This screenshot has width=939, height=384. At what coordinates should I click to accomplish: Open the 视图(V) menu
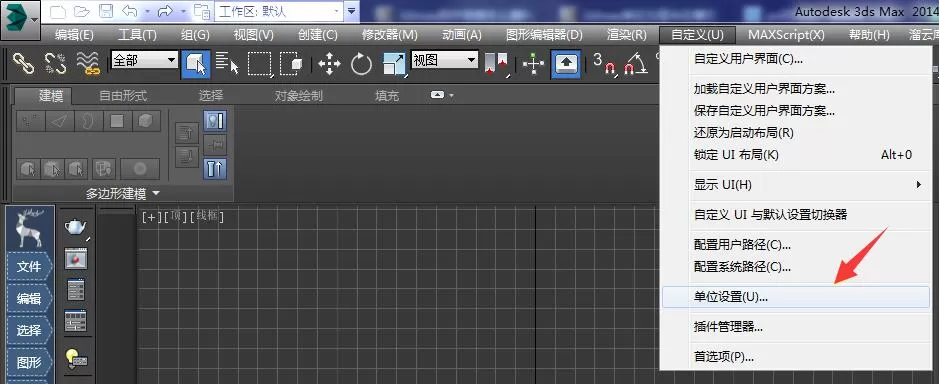(x=253, y=35)
